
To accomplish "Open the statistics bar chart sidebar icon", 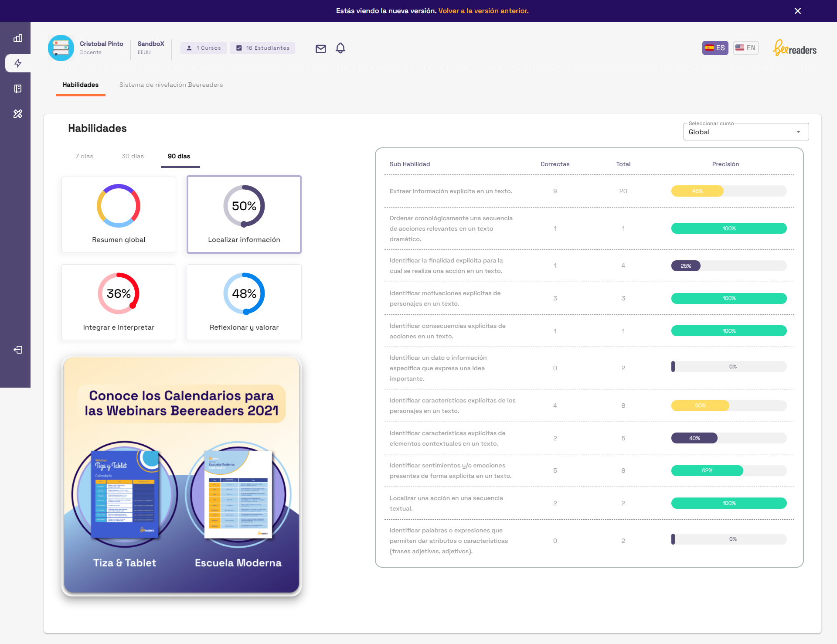I will click(x=18, y=38).
